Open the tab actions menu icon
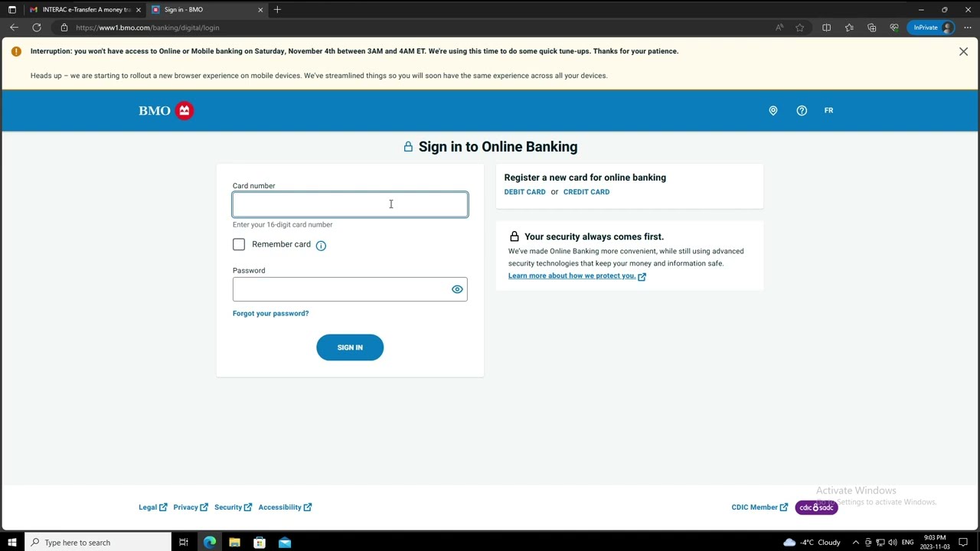The height and width of the screenshot is (551, 980). pos(11,9)
